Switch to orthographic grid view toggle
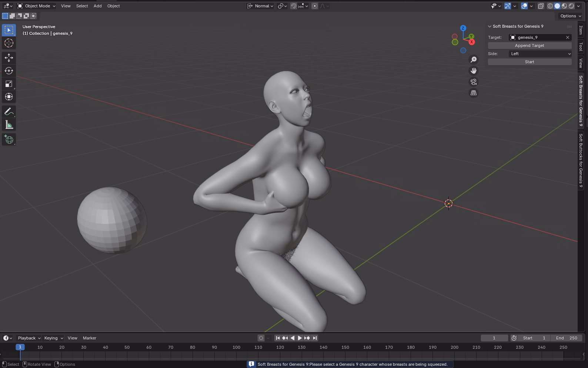The height and width of the screenshot is (368, 588). coord(473,93)
